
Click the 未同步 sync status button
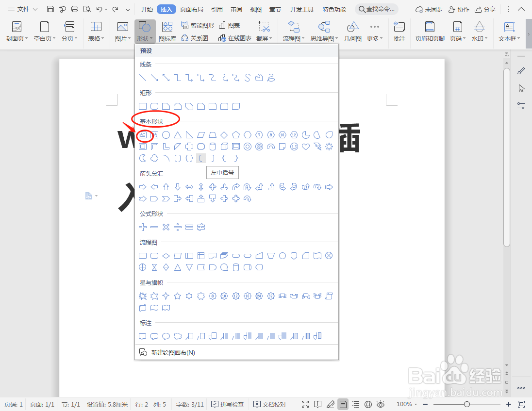coord(429,9)
